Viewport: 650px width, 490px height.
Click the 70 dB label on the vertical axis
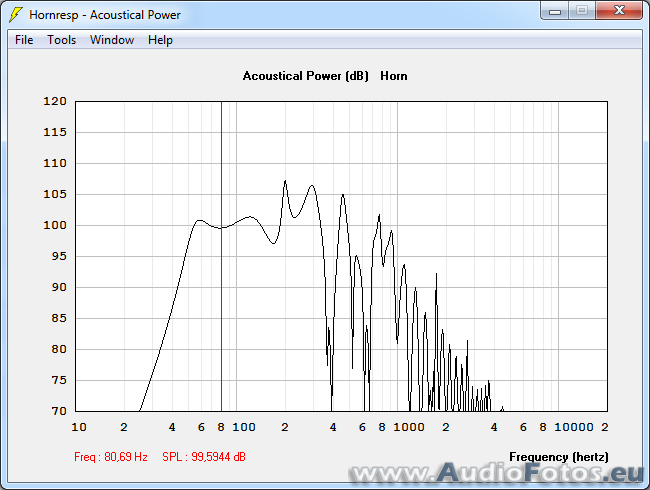[58, 411]
